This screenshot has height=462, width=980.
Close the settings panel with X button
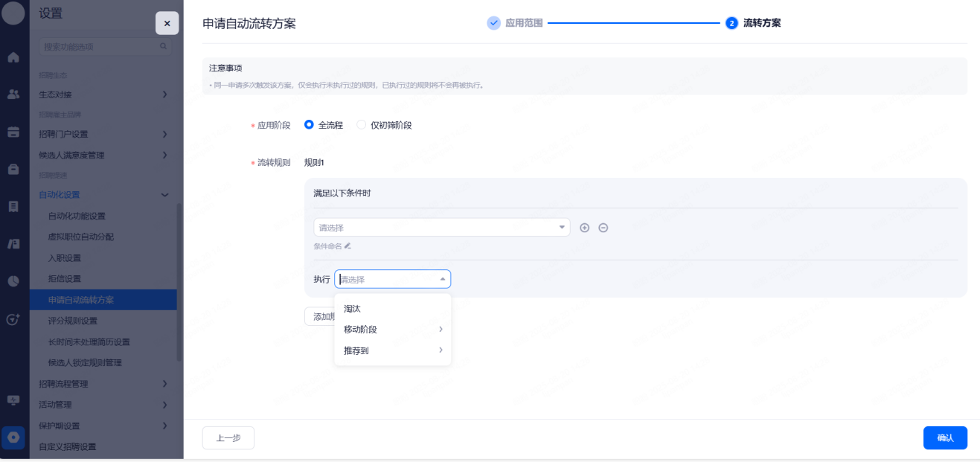[167, 24]
